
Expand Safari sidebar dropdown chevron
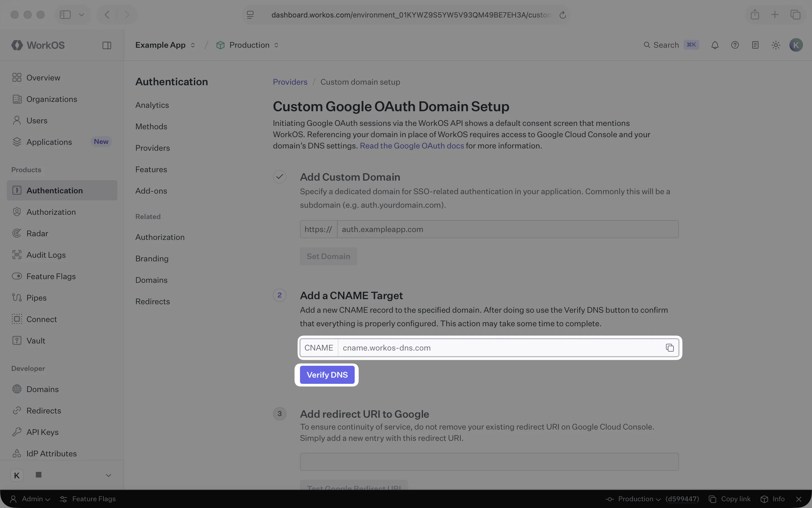pos(81,15)
